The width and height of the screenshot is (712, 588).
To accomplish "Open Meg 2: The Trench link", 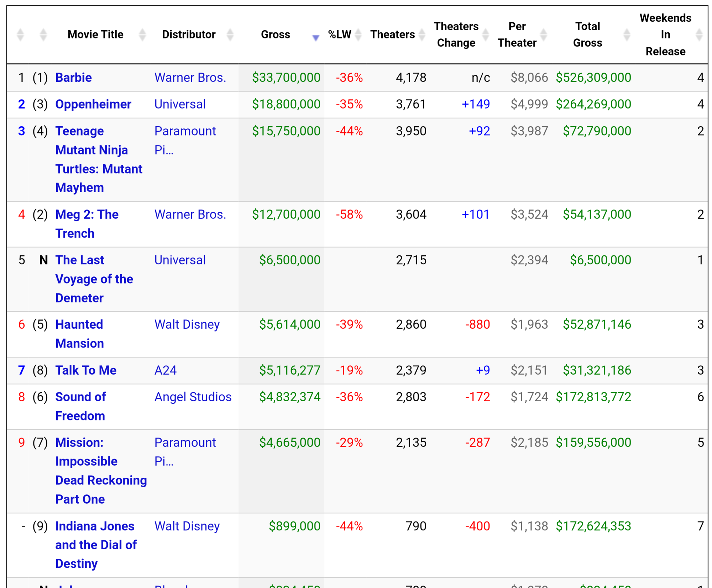I will point(87,224).
